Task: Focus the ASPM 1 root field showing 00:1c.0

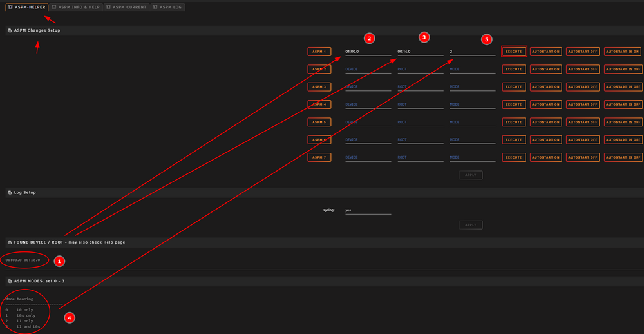Action: coord(420,52)
